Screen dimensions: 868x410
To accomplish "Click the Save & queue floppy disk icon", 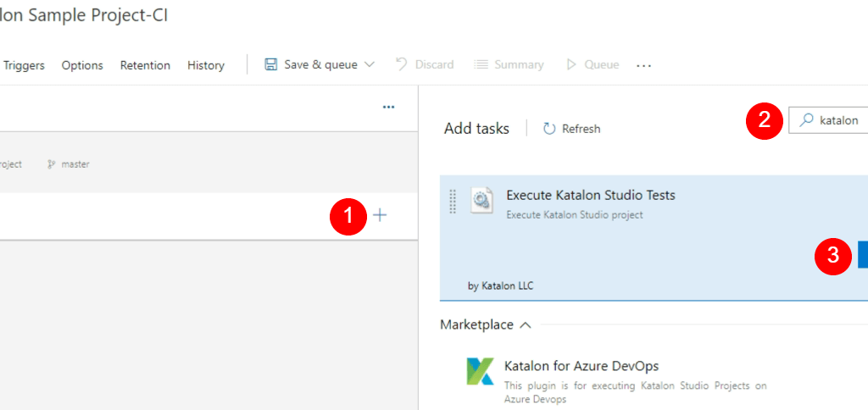I will (x=270, y=64).
